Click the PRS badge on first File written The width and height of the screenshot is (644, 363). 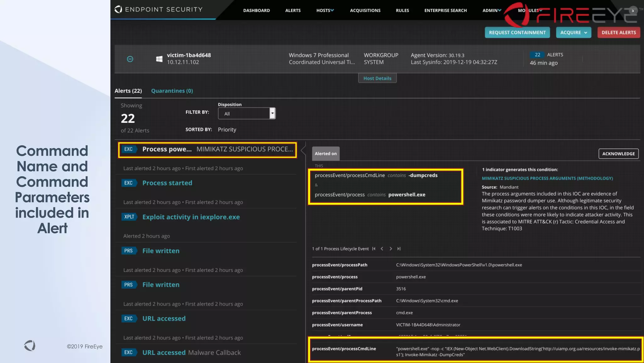(x=128, y=251)
